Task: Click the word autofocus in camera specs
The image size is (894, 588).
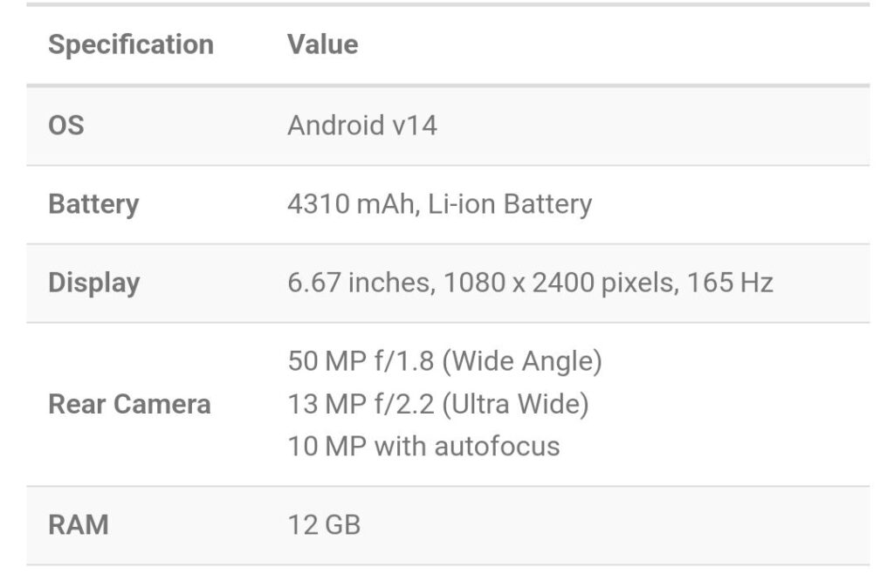Action: [497, 446]
